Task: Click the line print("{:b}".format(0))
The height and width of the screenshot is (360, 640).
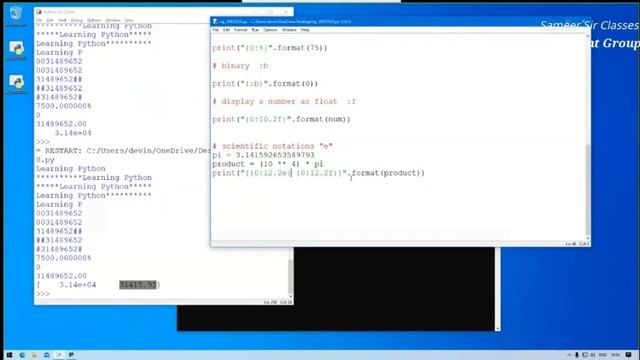Action: point(264,84)
